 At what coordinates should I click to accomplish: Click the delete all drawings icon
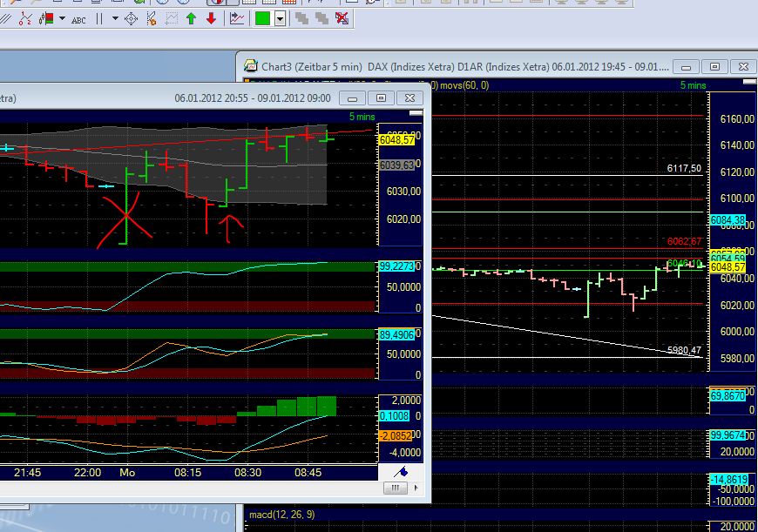point(340,17)
